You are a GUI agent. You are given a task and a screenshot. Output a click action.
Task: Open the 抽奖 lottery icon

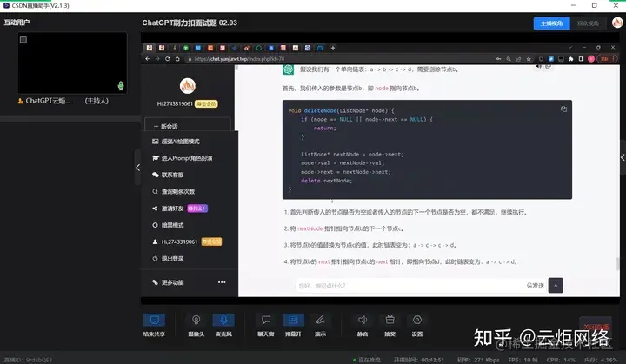pos(390,325)
